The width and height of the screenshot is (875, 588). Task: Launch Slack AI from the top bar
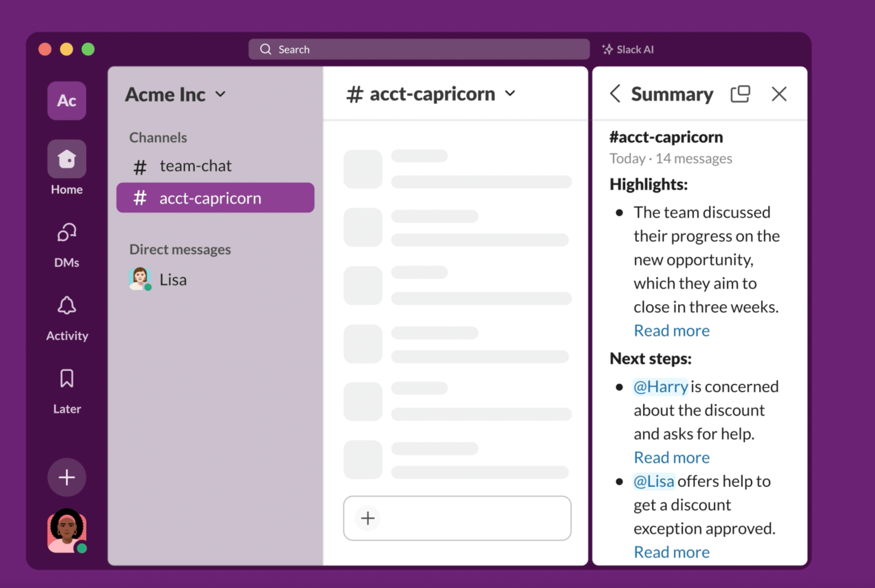627,49
